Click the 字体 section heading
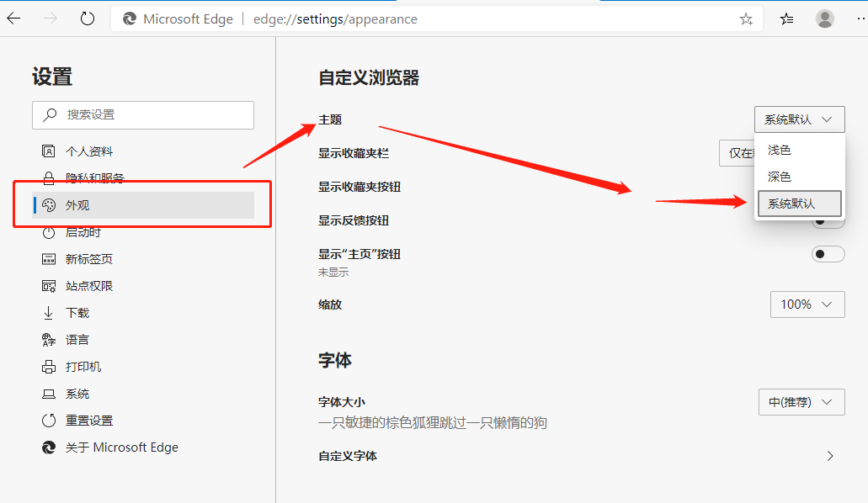This screenshot has height=503, width=868. tap(335, 361)
